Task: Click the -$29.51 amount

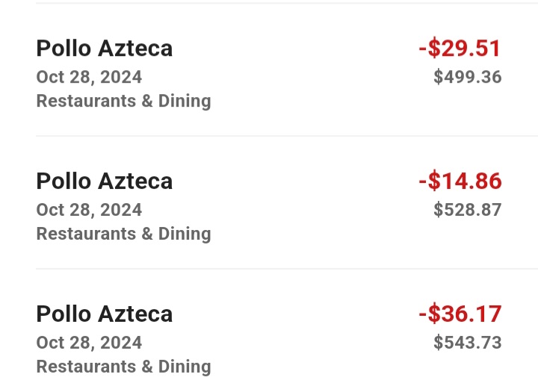Action: coord(460,49)
